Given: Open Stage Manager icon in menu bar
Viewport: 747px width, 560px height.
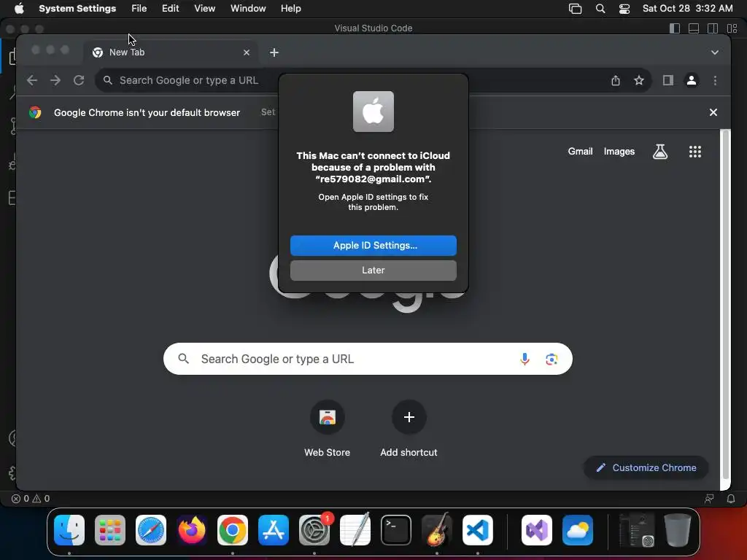Looking at the screenshot, I should 575,9.
